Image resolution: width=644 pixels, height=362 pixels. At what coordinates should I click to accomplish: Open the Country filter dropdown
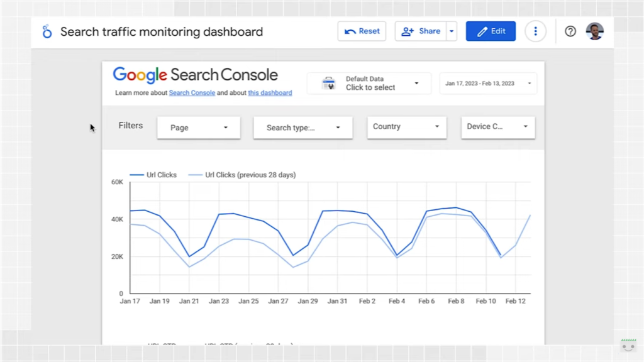[406, 127]
